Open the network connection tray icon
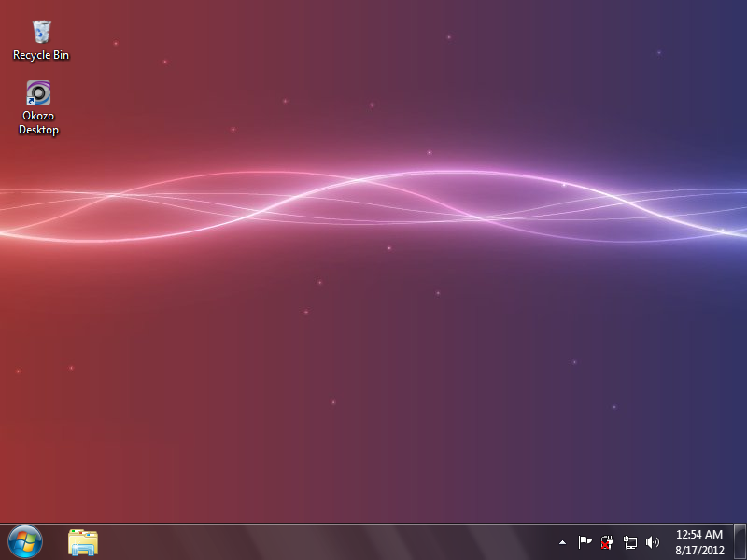This screenshot has width=747, height=560. tap(629, 542)
